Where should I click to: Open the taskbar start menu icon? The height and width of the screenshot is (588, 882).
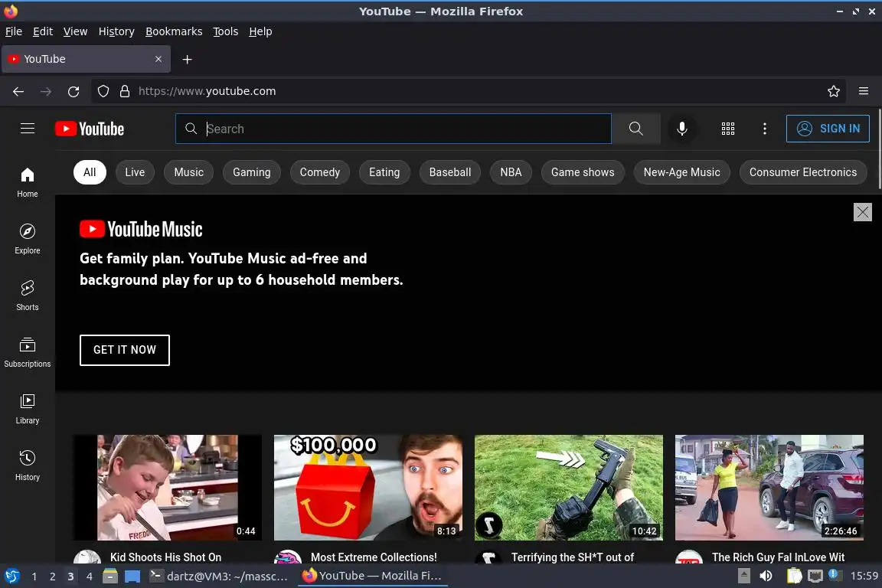[x=11, y=577]
